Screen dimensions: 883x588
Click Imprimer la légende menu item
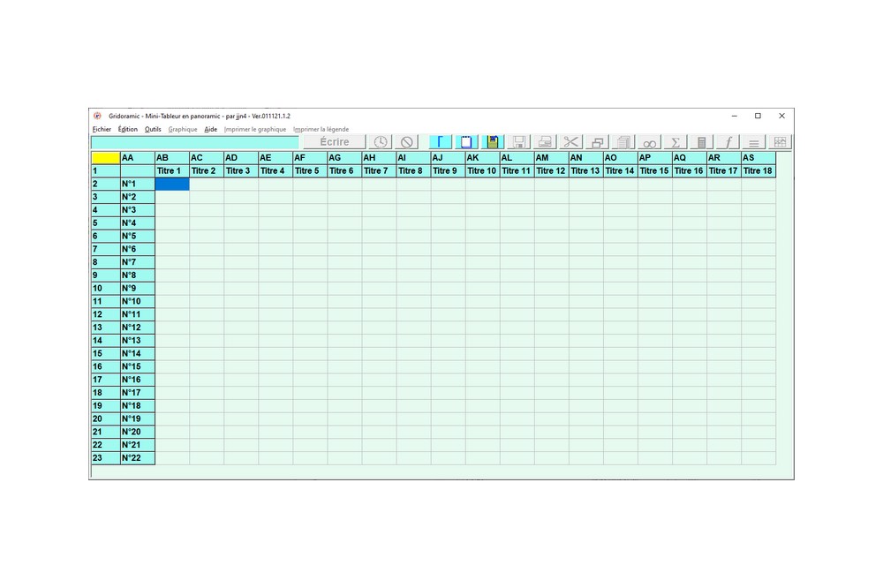pos(321,129)
